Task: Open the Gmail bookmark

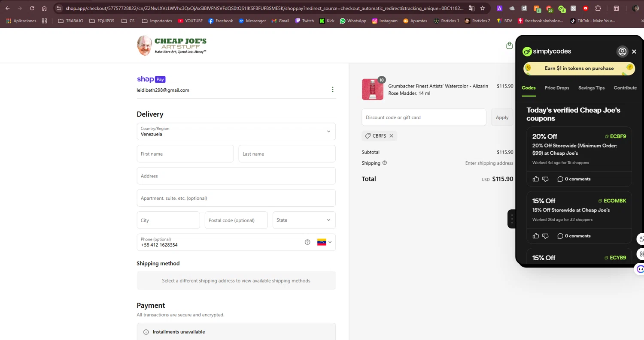Action: click(280, 21)
